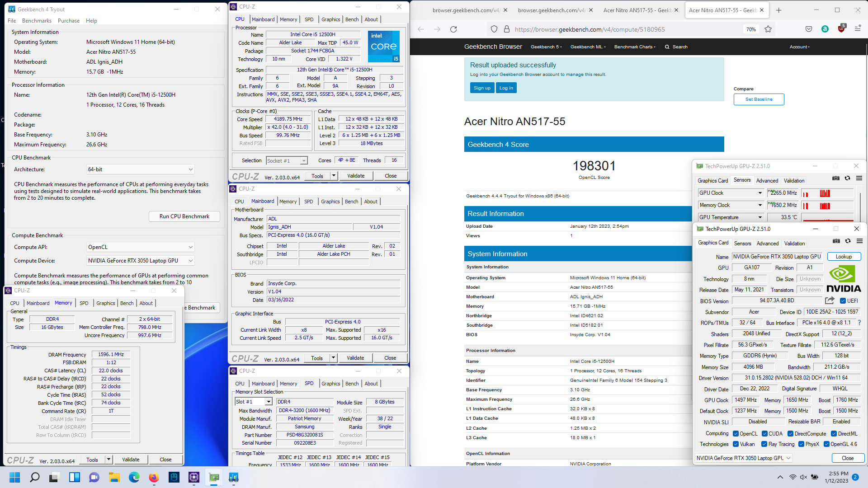This screenshot has width=868, height=488.
Task: Open the Socket #1 selection dropdown in CPU-Z
Action: coord(287,161)
